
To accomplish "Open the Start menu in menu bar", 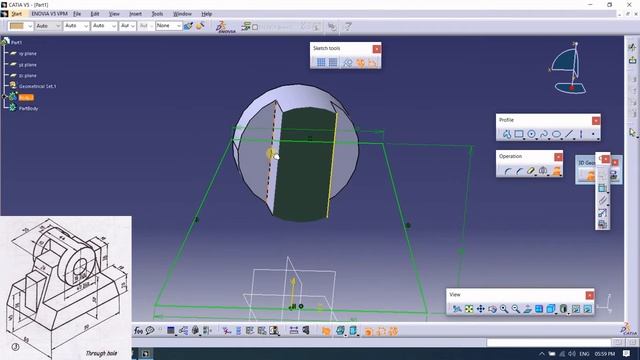I will 17,14.
